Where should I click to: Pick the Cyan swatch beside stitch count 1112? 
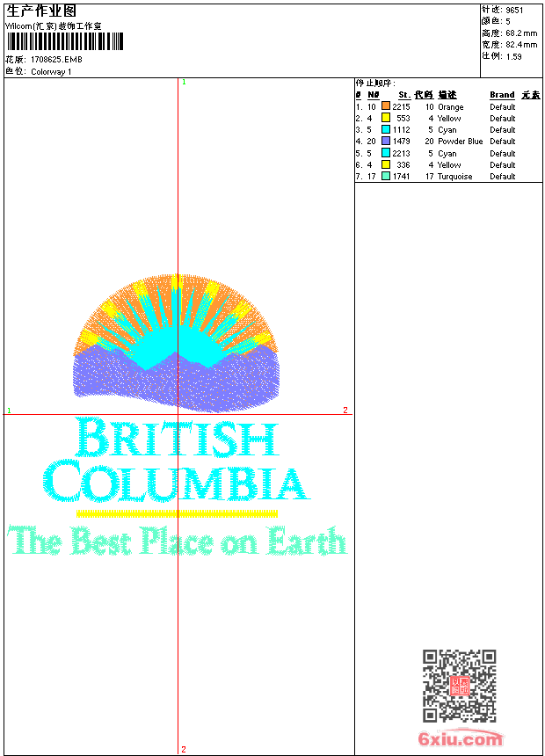[386, 129]
